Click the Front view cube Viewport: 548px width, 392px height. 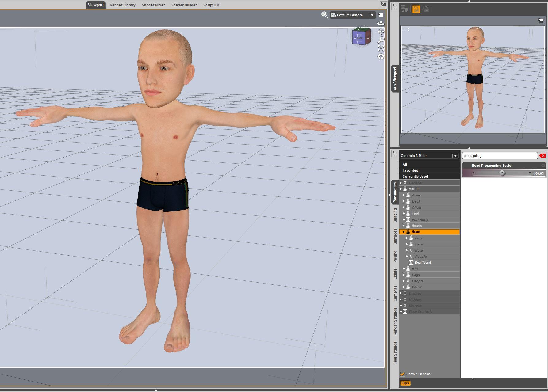[361, 36]
